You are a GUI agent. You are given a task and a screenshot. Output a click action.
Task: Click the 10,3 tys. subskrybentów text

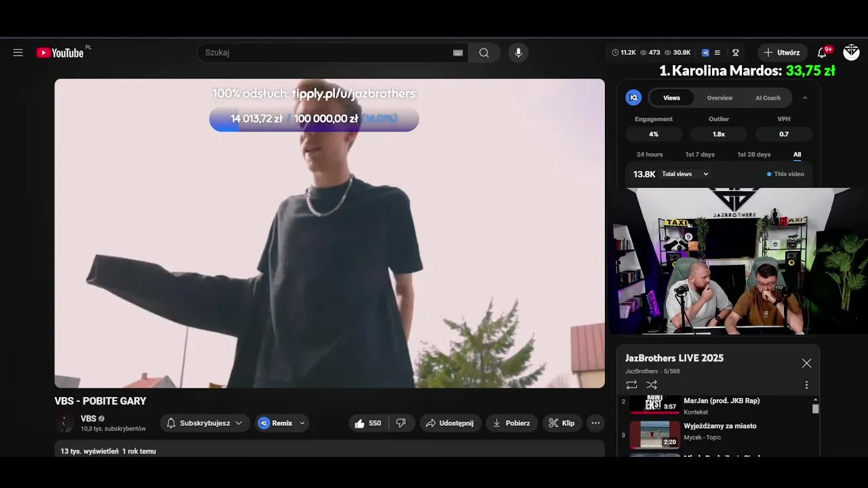113,429
